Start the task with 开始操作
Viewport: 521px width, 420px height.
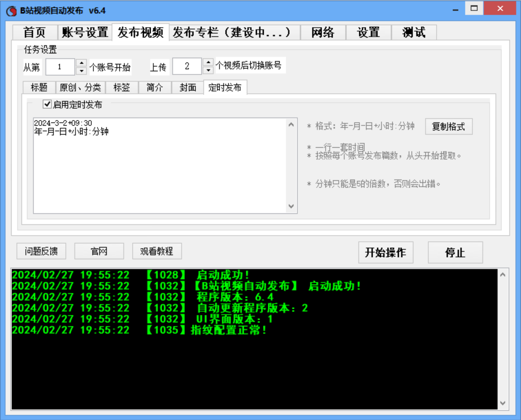click(x=386, y=252)
